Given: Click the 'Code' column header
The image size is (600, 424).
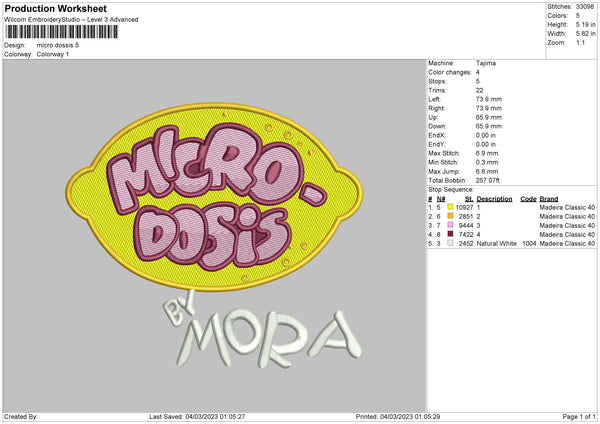Looking at the screenshot, I should pos(528,199).
